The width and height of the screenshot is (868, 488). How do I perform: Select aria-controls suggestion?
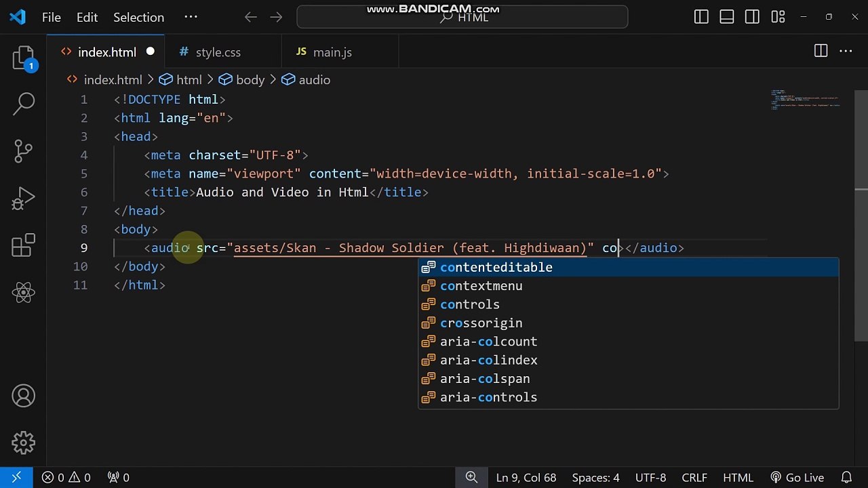pyautogui.click(x=628, y=398)
